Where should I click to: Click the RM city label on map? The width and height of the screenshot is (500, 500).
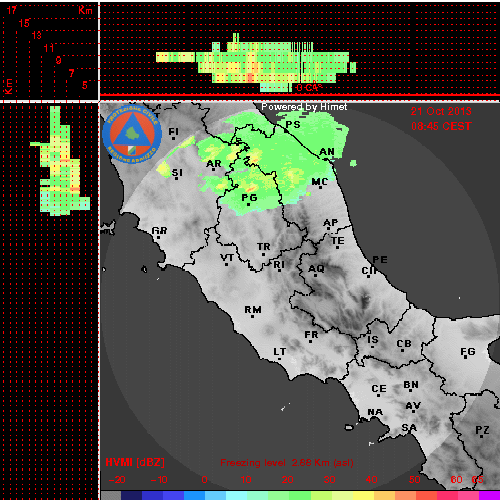pos(253,310)
